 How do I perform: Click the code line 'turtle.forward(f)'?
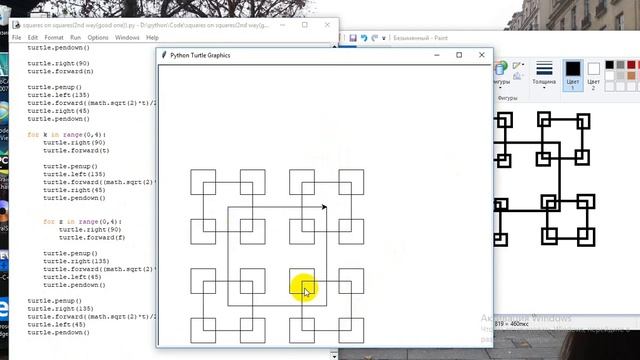92,238
